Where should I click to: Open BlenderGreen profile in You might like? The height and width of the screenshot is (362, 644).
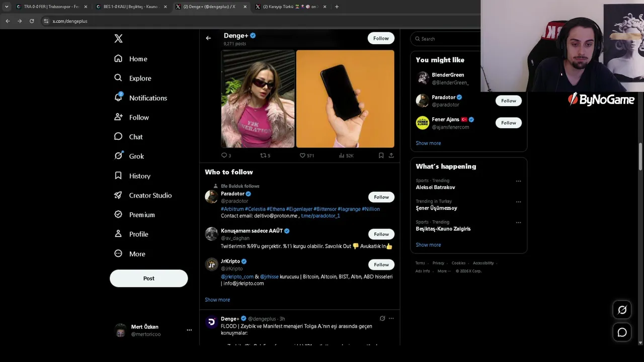(x=448, y=75)
